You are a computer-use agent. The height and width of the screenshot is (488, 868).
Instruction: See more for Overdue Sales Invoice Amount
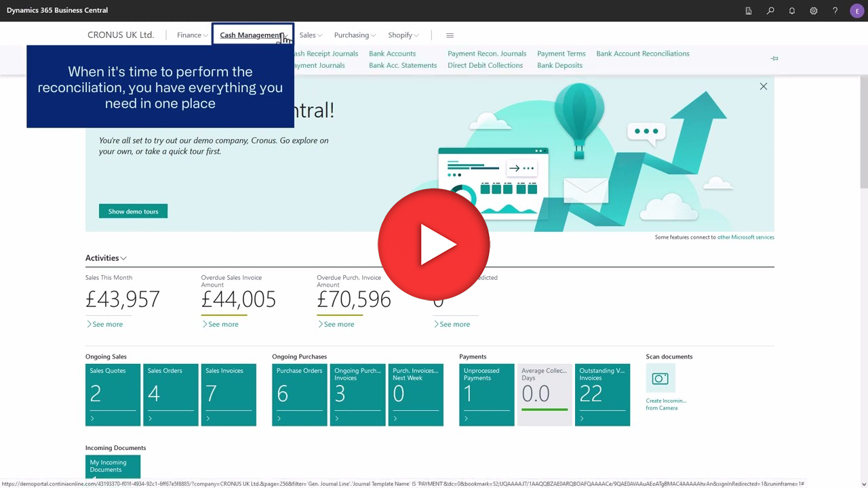pyautogui.click(x=220, y=325)
